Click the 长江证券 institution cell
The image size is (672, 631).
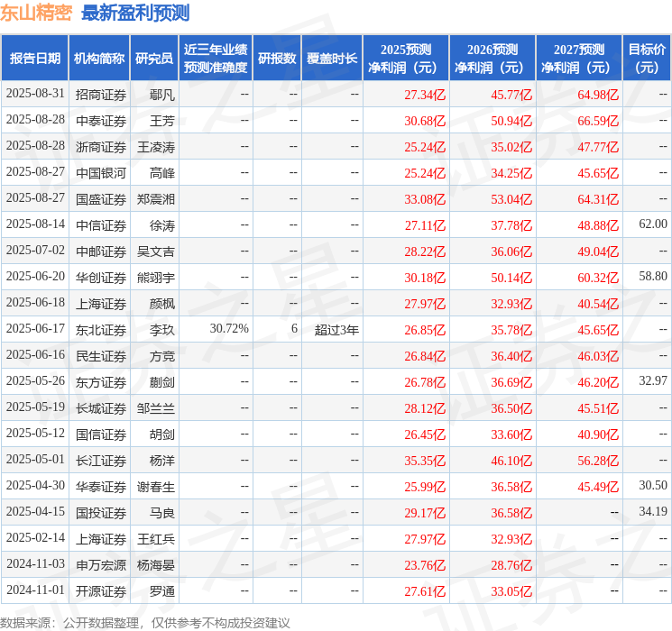(x=101, y=461)
